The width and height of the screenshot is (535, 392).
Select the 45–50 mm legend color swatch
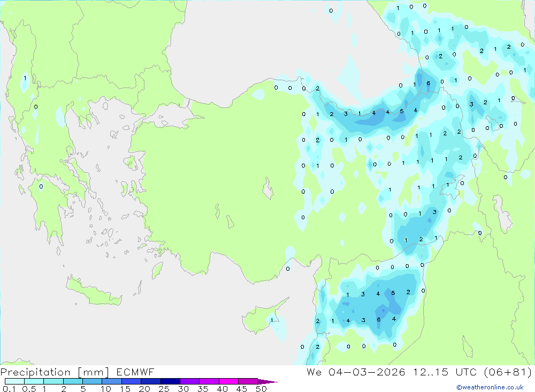click(x=248, y=381)
